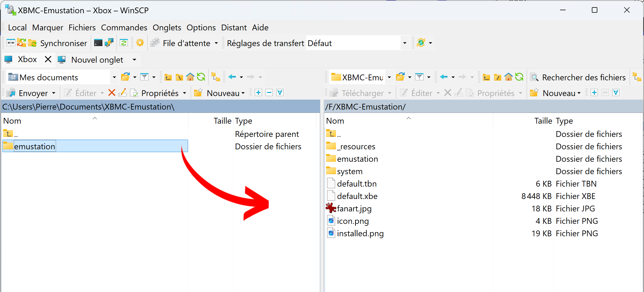Screen dimensions: 644x292
Task: Select the fanart.jpg file
Action: point(349,208)
